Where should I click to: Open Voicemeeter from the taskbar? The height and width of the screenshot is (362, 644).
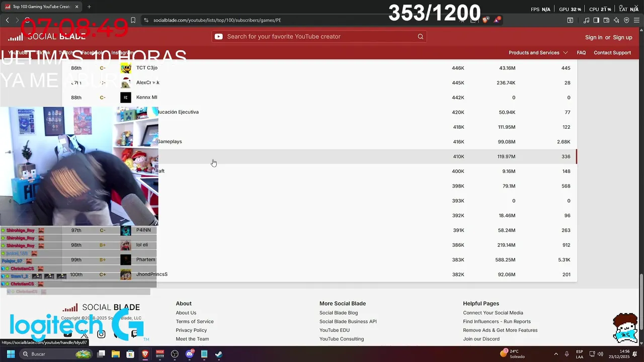[160, 354]
